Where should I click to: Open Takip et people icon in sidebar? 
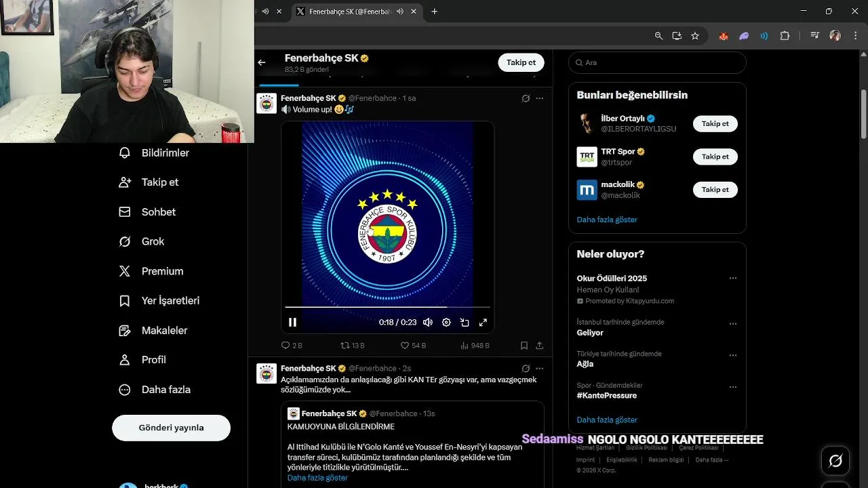(125, 182)
